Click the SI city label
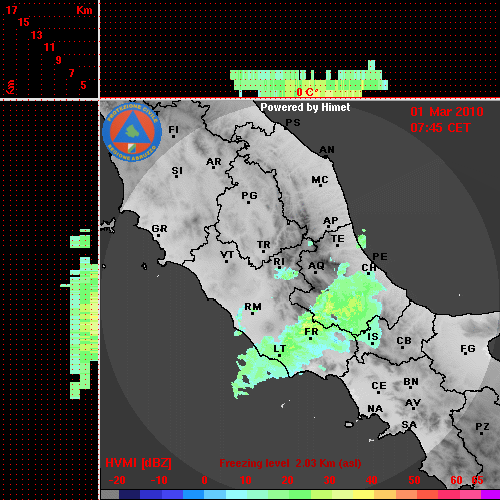Screen dimensions: 500x500 (177, 171)
